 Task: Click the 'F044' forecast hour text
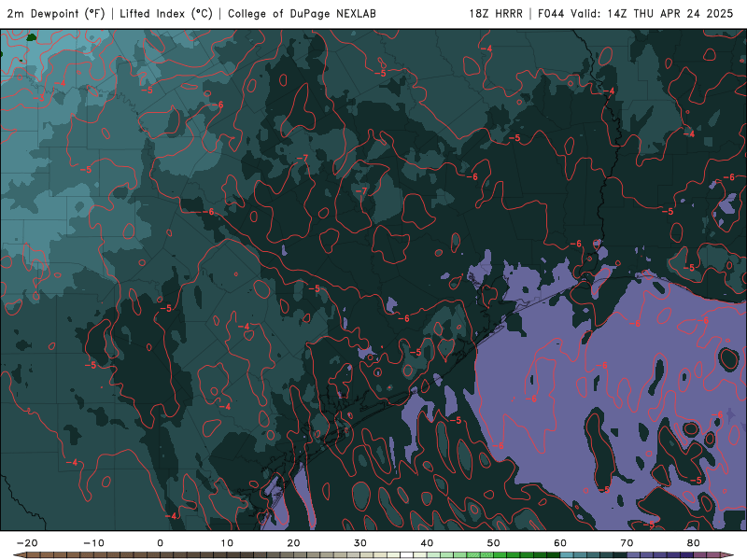[552, 13]
